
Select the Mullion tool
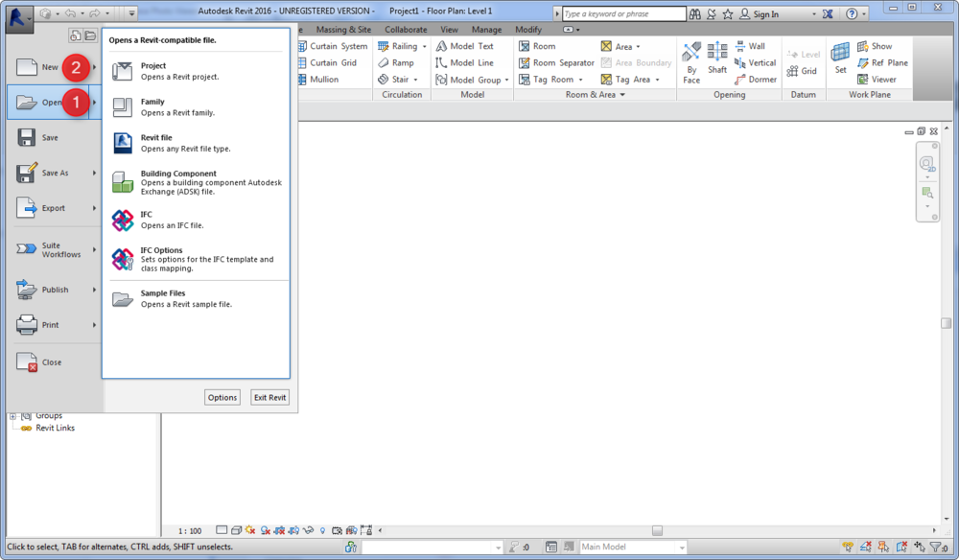tap(318, 79)
